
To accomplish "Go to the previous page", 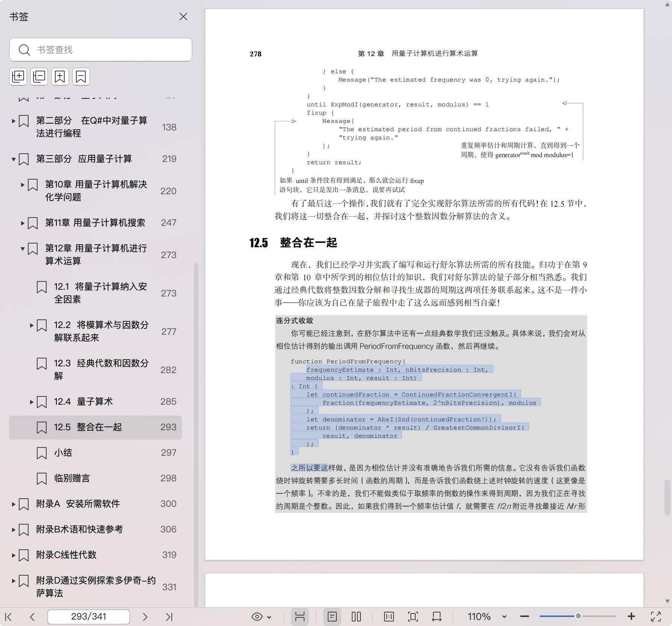I will tap(32, 617).
